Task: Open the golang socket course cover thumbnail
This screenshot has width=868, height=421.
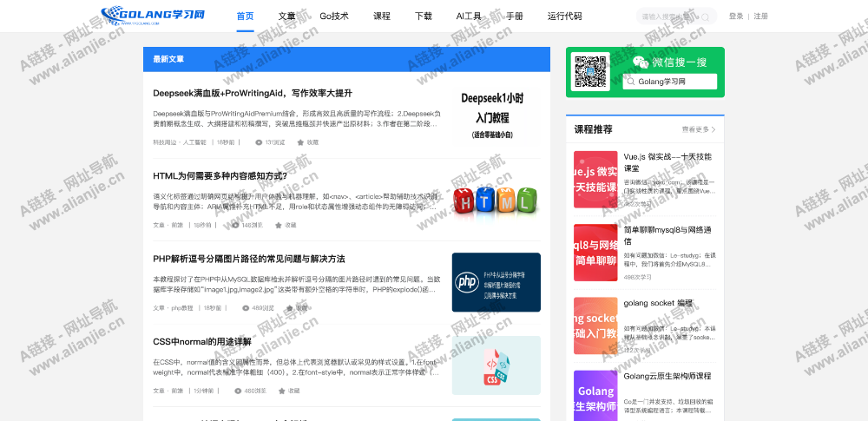Action: tap(595, 326)
